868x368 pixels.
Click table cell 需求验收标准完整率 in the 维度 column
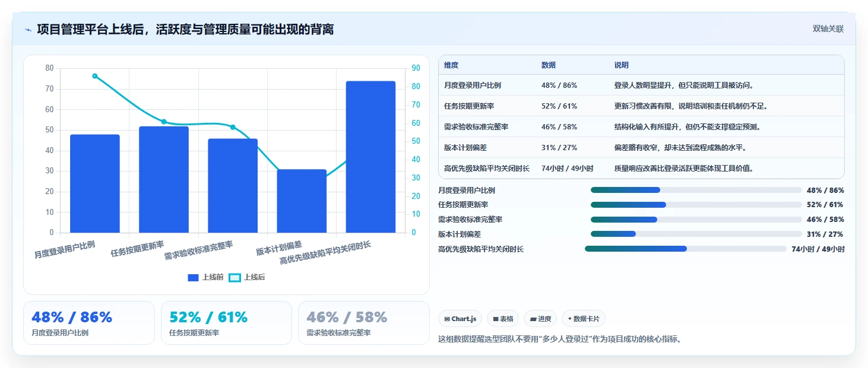click(476, 127)
